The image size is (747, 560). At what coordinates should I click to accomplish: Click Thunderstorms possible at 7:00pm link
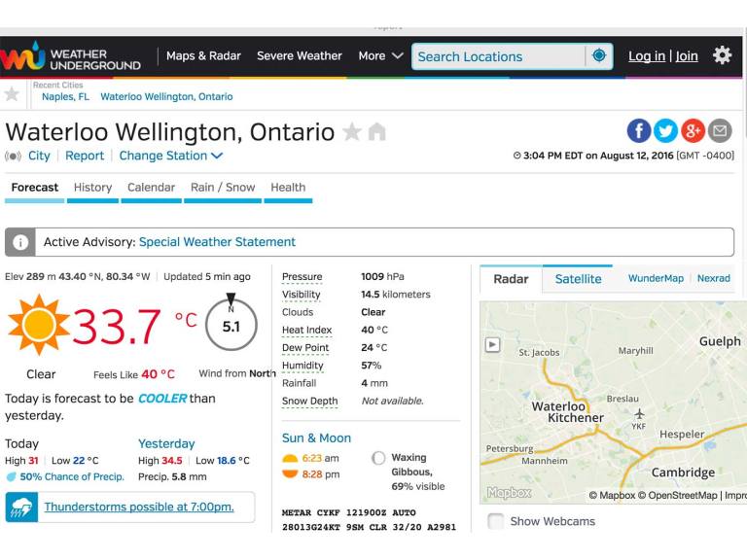pyautogui.click(x=139, y=507)
